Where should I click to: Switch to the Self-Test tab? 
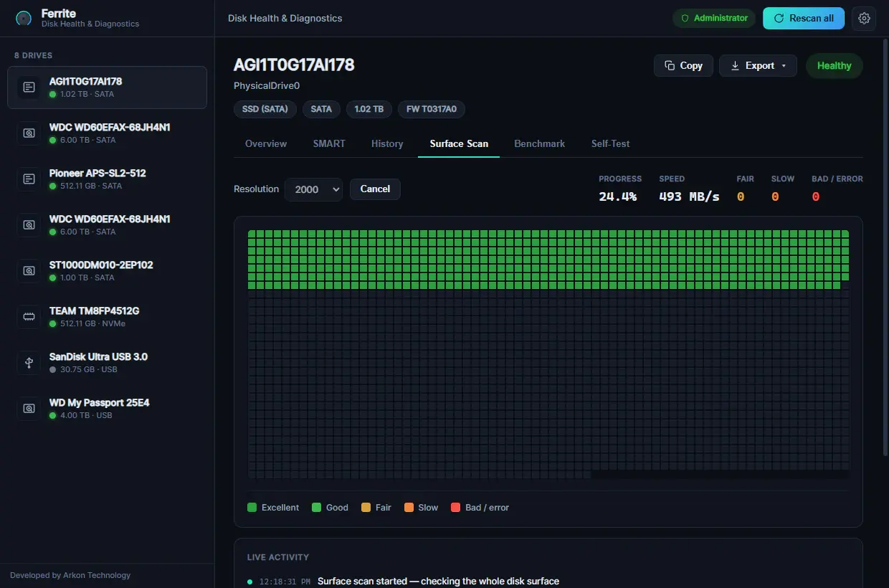[x=611, y=143]
